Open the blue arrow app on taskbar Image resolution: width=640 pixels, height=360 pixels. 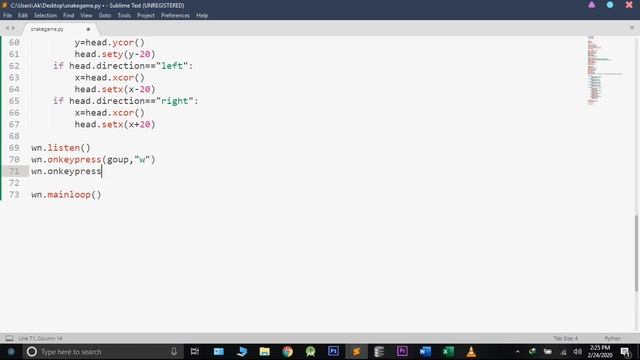(242, 351)
